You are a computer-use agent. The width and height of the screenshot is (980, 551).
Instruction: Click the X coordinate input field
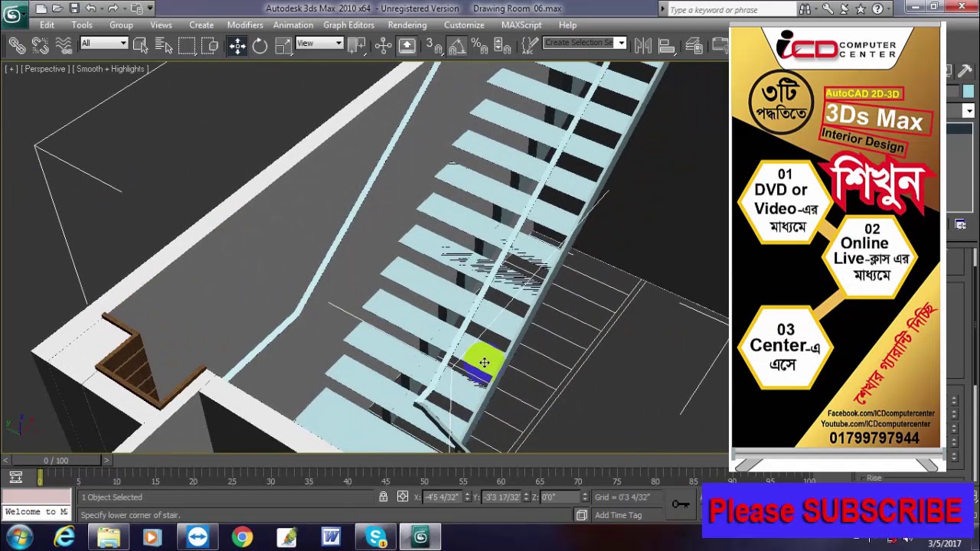[x=443, y=497]
